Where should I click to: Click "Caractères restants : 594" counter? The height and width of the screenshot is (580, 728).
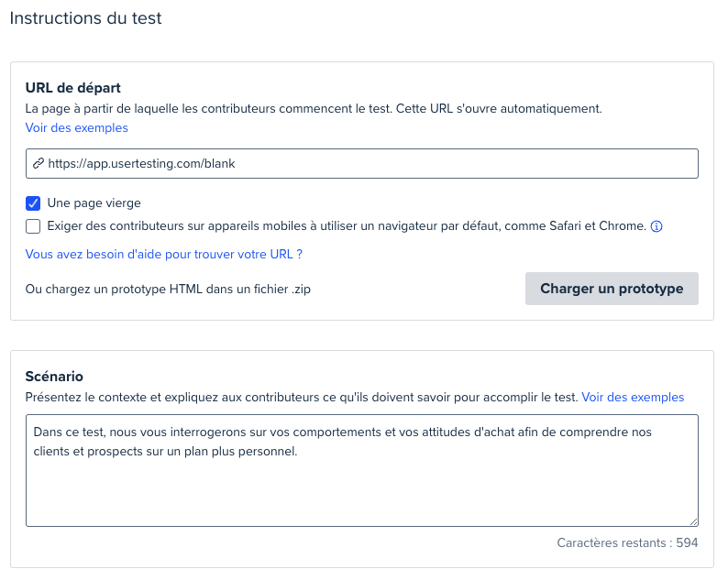click(x=627, y=542)
